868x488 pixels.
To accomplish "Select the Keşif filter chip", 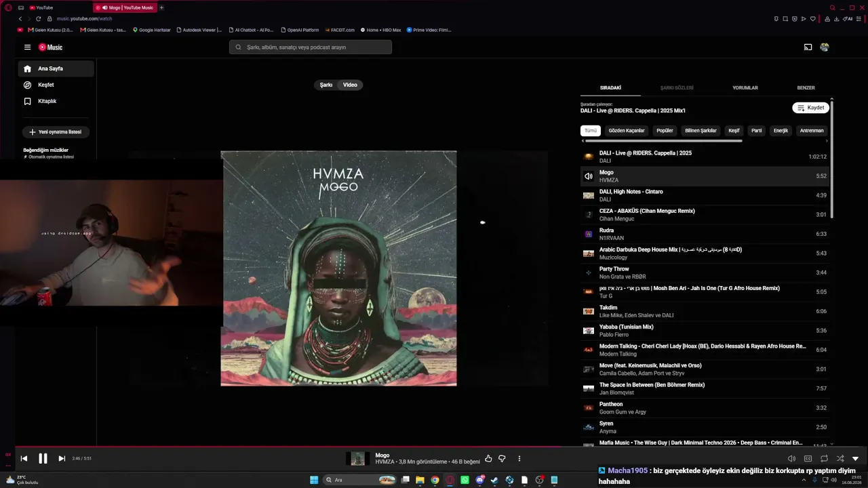I will coord(734,131).
